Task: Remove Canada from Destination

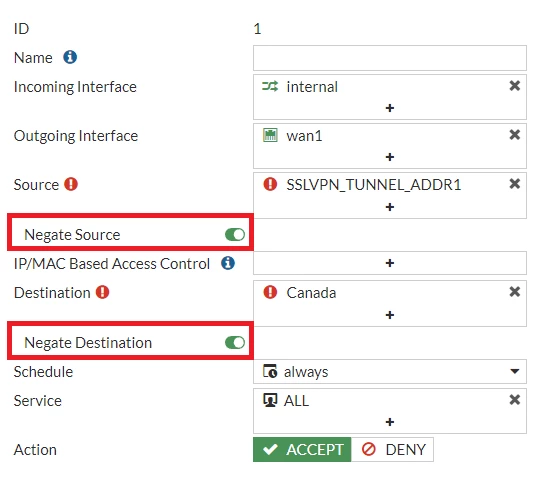Action: pyautogui.click(x=514, y=292)
